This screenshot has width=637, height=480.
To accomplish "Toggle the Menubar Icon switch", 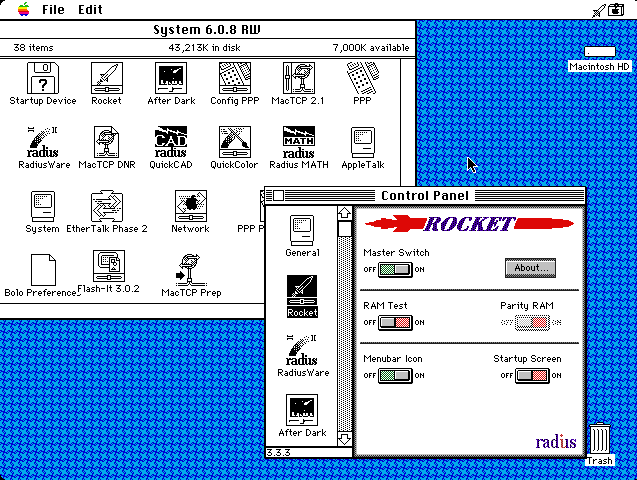I will (395, 376).
